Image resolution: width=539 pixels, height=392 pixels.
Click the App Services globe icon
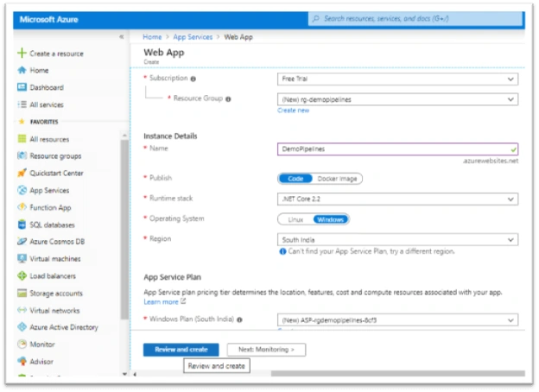click(22, 190)
